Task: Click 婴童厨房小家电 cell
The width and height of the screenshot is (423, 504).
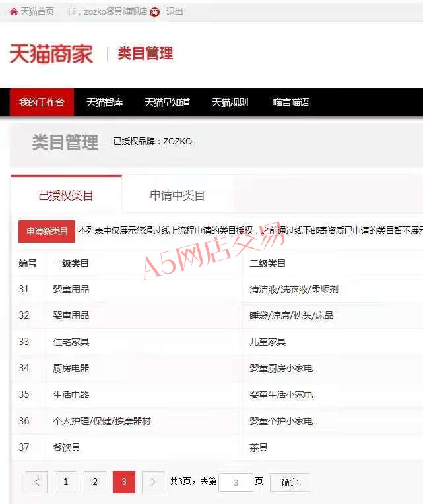Action: [281, 368]
